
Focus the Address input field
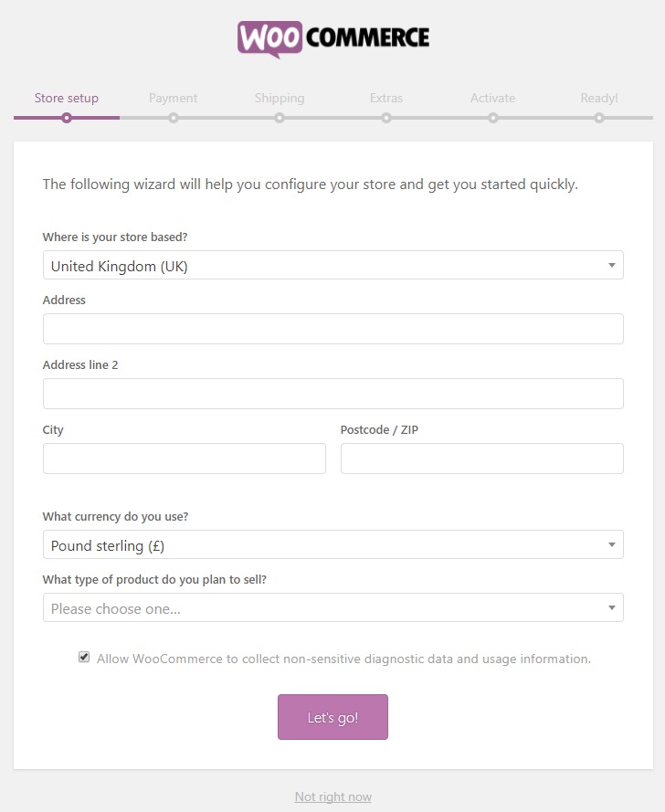coord(333,329)
